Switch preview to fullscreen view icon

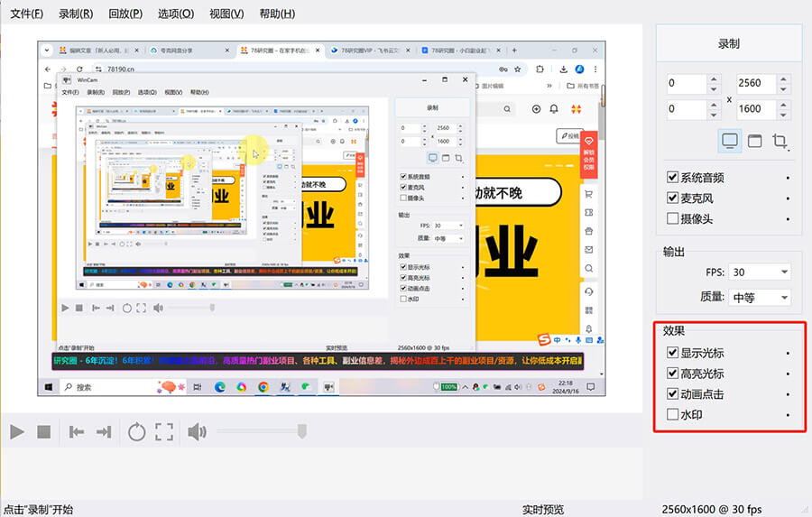click(x=163, y=432)
